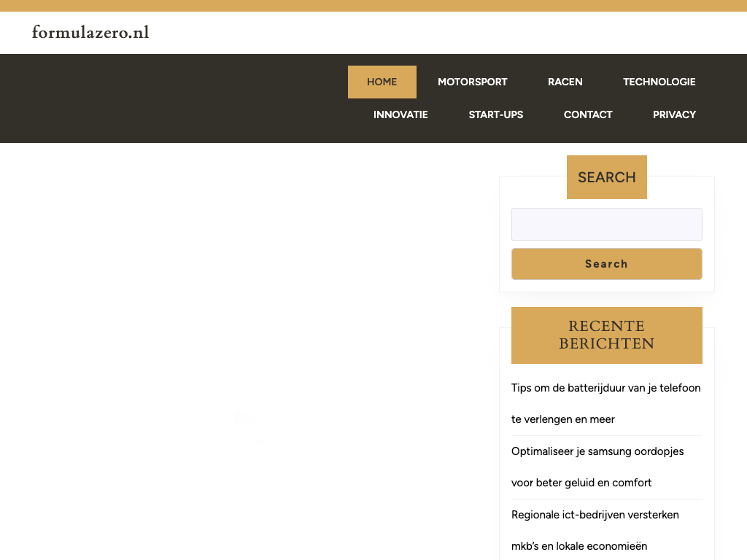This screenshot has height=560, width=747.
Task: Focus the search text field in sidebar
Action: pos(606,224)
